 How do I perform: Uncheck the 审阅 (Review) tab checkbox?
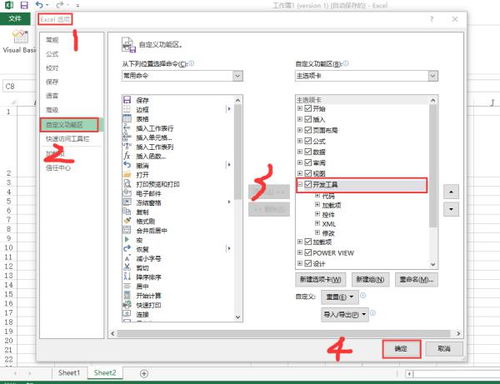(308, 162)
